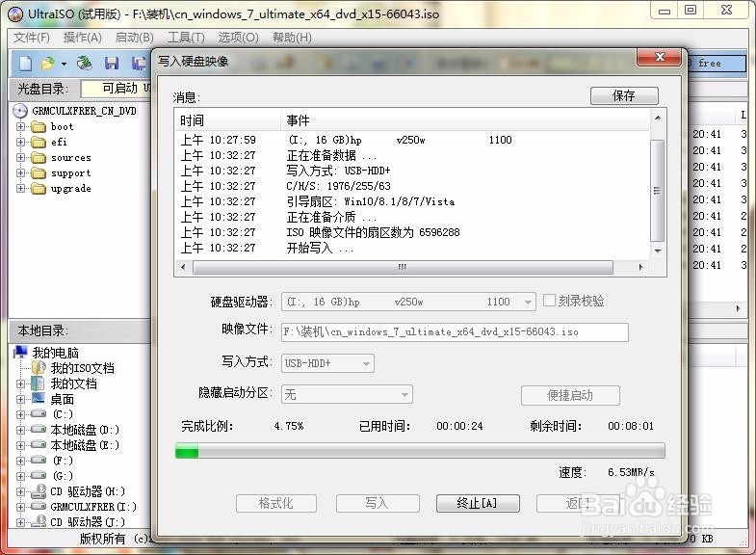Image resolution: width=756 pixels, height=555 pixels.
Task: Click the sources folder icon
Action: 39,158
